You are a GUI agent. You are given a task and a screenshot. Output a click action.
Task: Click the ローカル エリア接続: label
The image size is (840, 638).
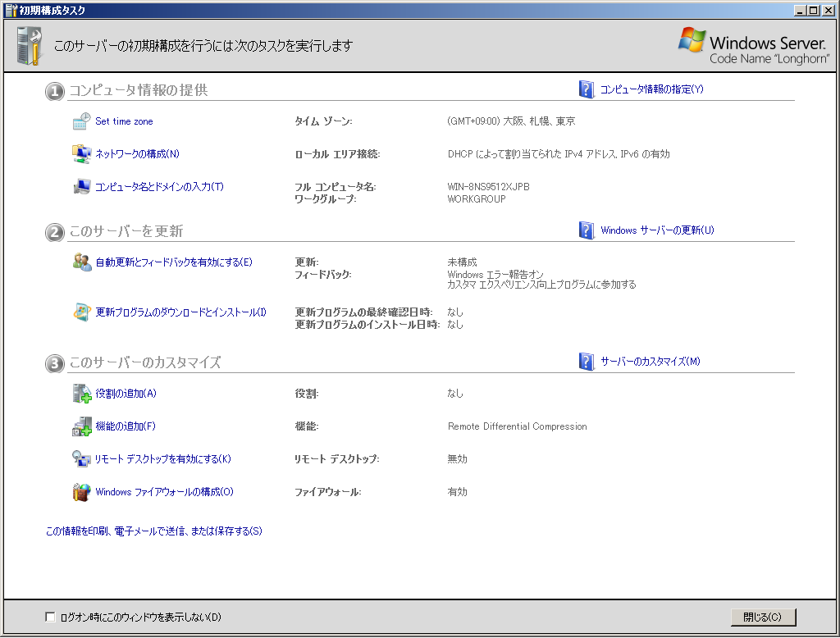click(337, 154)
